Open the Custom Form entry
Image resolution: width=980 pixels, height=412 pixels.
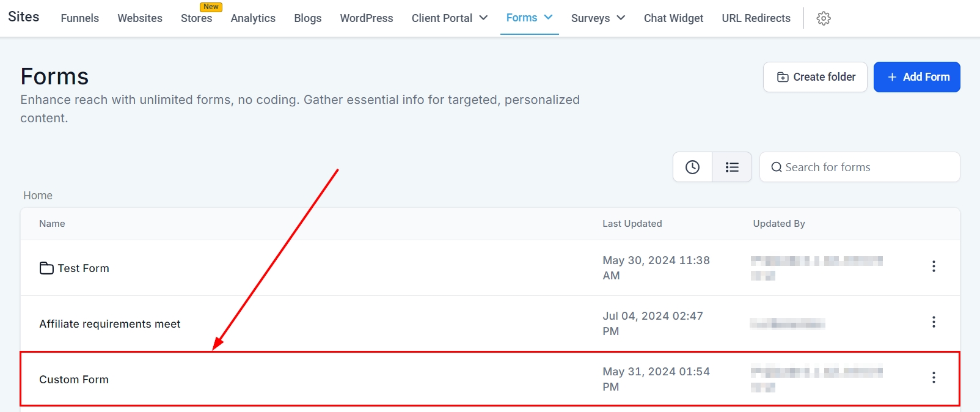tap(74, 380)
